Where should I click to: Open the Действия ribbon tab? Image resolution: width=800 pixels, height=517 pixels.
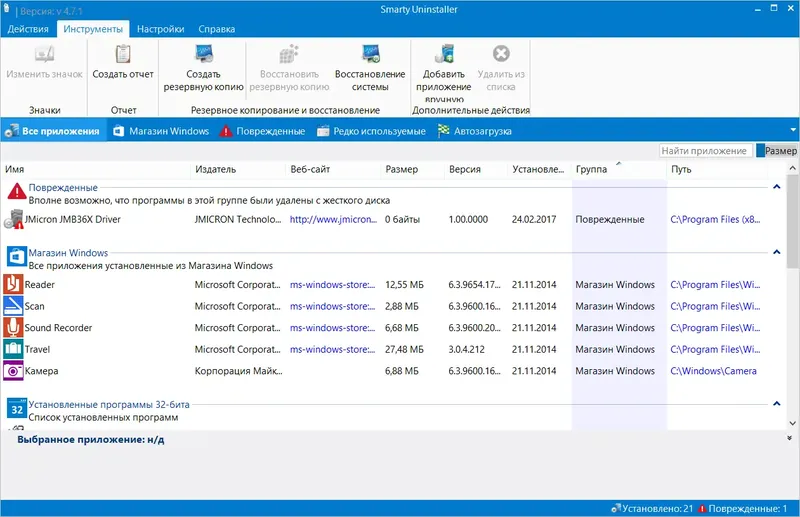[28, 30]
